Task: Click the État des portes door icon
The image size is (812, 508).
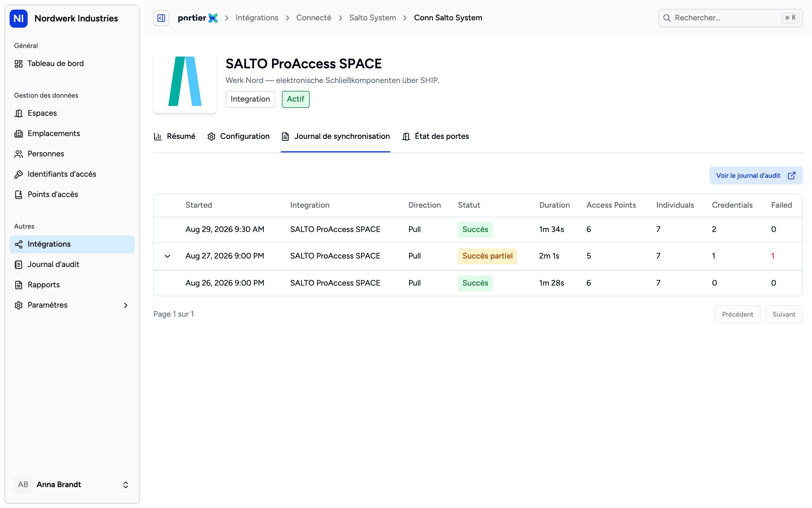Action: click(x=406, y=136)
